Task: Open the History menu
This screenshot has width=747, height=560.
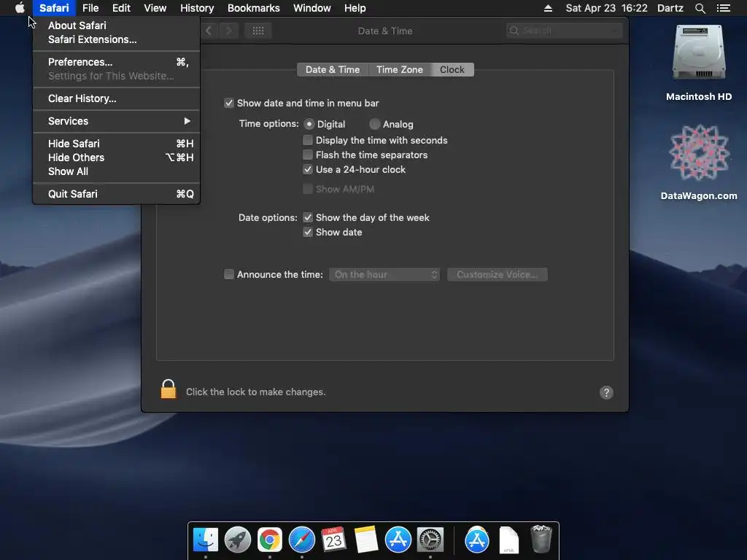Action: pyautogui.click(x=197, y=8)
